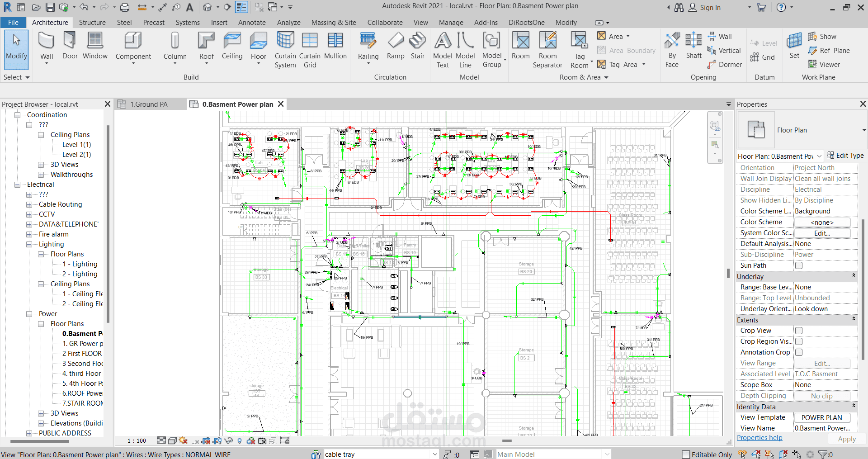Open the Properties help link
868x459 pixels.
point(759,438)
